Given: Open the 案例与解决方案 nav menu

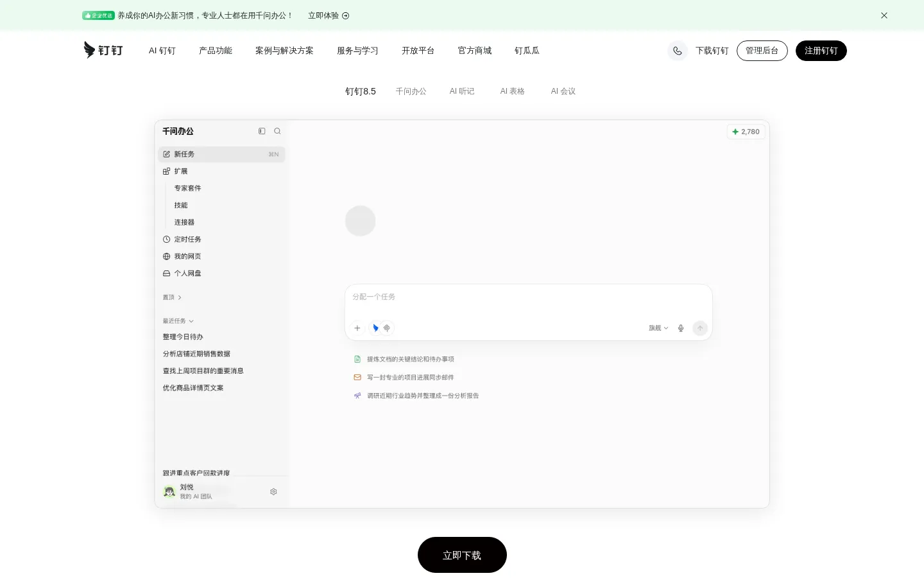Looking at the screenshot, I should 284,51.
